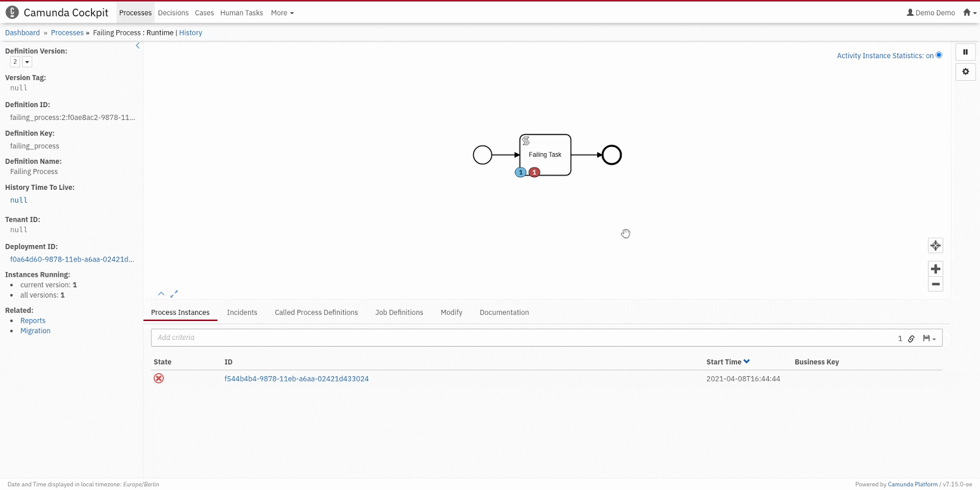
Task: Click the red incident badge on Failing Task
Action: tap(534, 172)
